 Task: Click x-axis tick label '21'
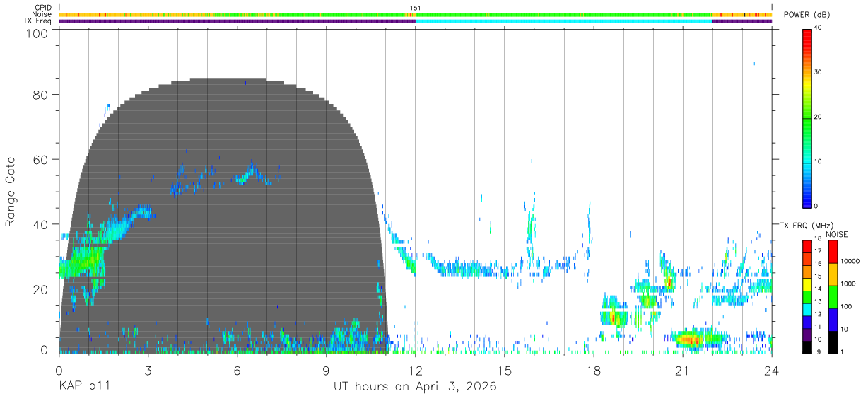coord(683,371)
